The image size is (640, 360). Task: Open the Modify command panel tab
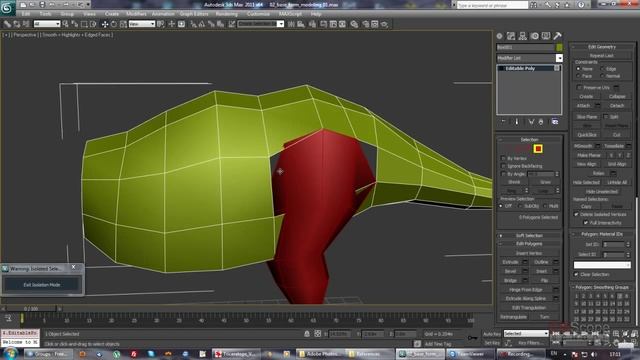511,36
